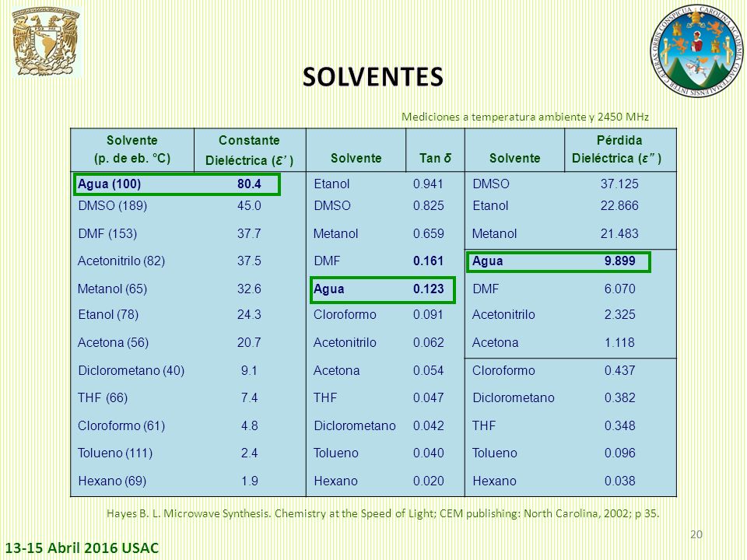Click the 'Hexano (69)' row label
This screenshot has width=747, height=560.
coord(112,481)
